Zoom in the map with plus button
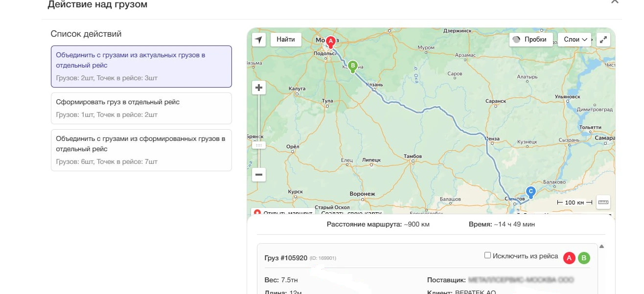The image size is (644, 294). pos(259,88)
